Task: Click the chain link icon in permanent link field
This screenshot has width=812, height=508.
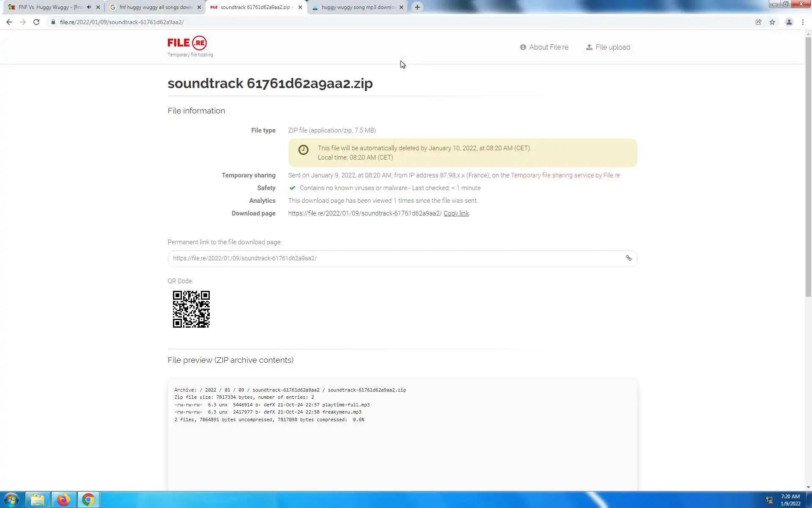Action: 628,258
